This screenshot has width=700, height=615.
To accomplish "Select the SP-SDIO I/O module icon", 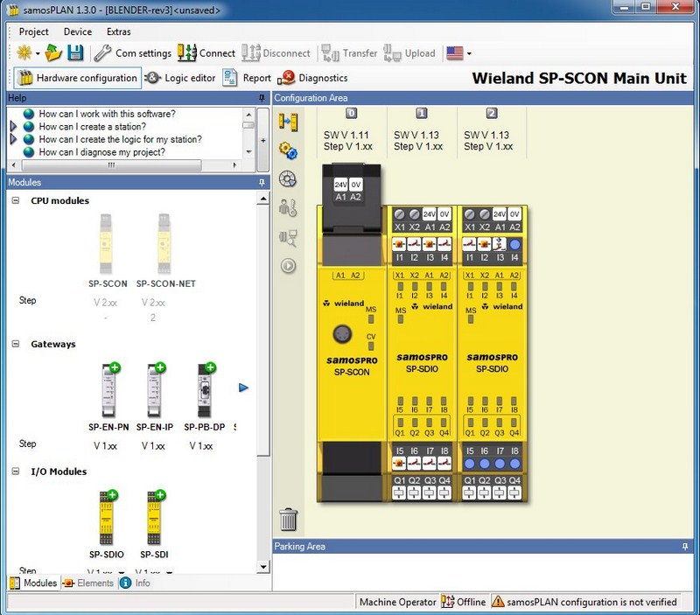I will click(x=106, y=518).
